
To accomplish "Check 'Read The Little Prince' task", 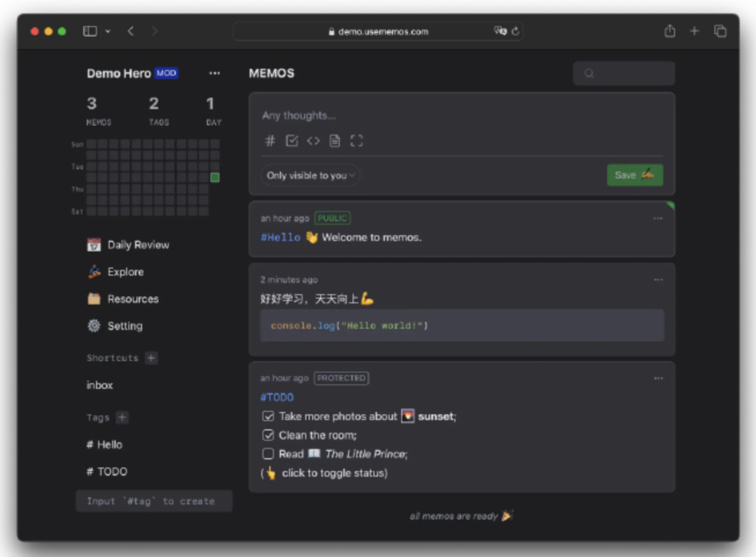I will coord(268,453).
